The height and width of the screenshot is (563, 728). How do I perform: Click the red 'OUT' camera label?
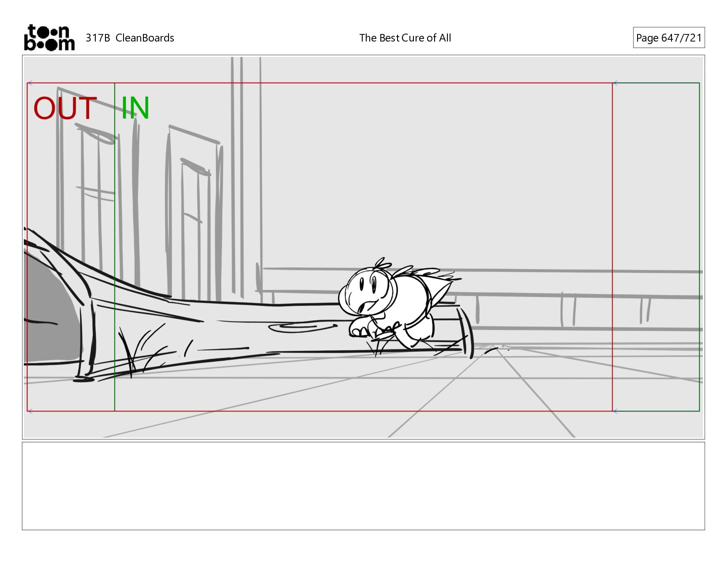[x=65, y=109]
